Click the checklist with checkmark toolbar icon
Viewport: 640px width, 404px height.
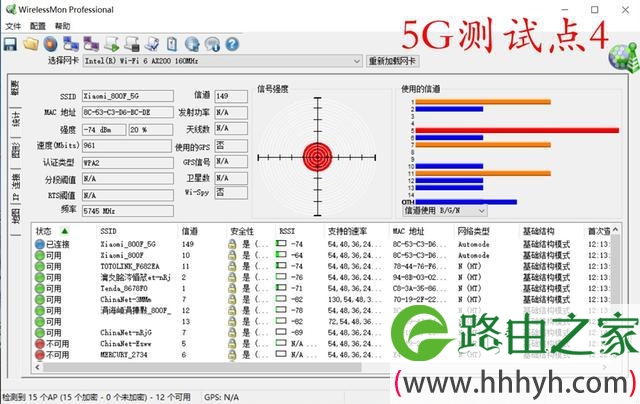point(152,44)
